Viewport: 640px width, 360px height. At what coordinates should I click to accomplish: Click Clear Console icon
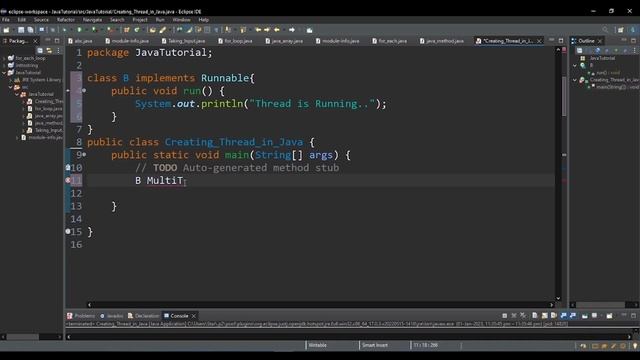pos(535,316)
